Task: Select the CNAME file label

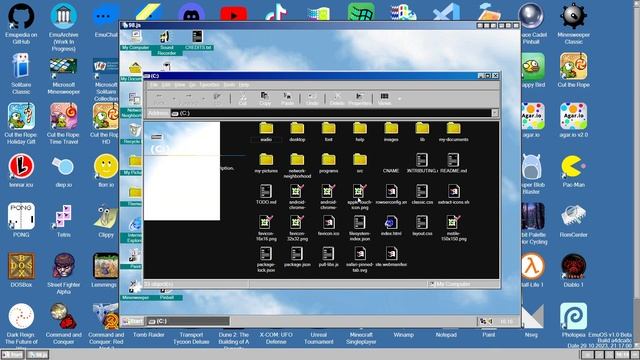Action: [391, 171]
